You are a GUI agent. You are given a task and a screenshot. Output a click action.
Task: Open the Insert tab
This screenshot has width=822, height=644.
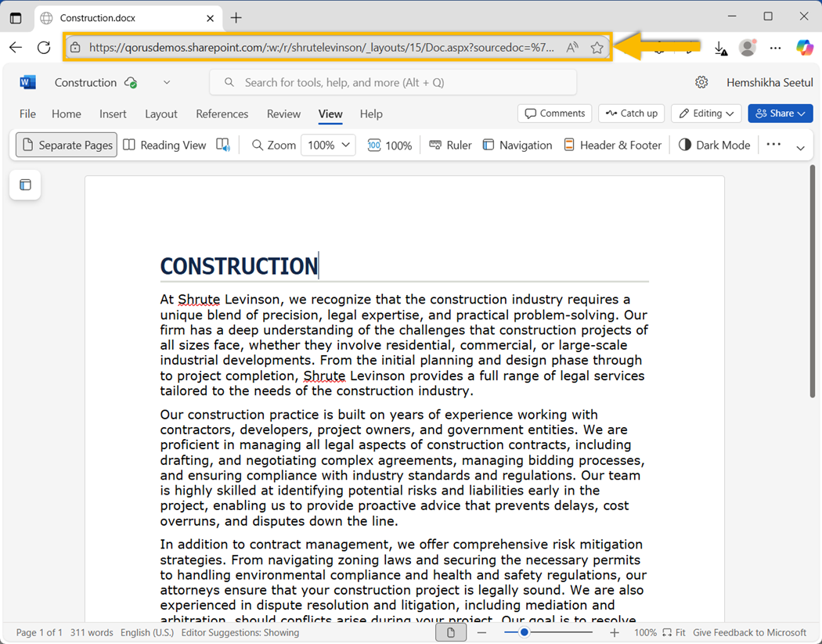(x=113, y=113)
